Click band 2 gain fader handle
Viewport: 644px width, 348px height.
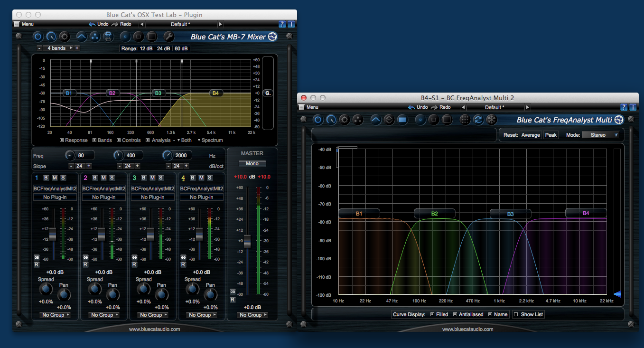[x=102, y=234]
